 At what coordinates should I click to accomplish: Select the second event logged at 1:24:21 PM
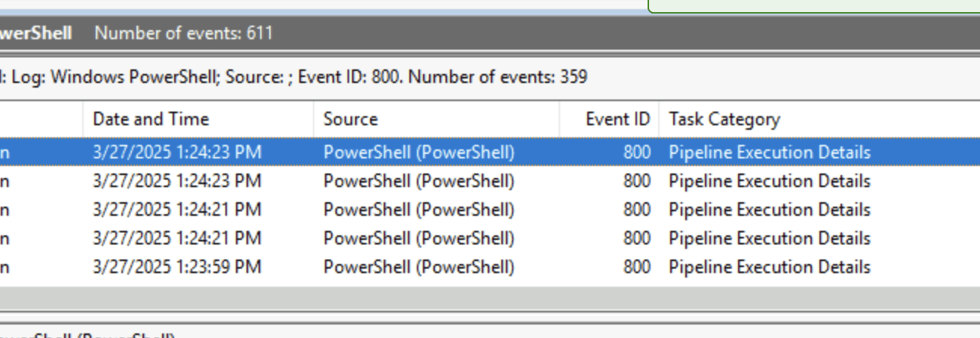coord(176,238)
